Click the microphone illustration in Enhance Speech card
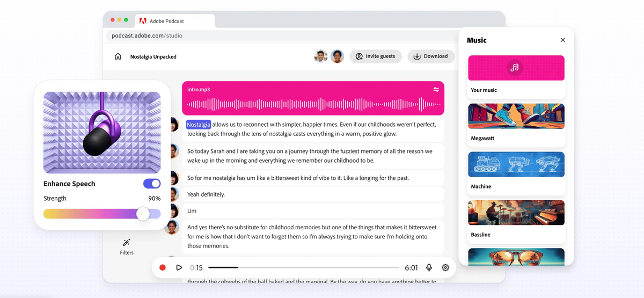Viewport: 644px width, 298px height. tap(102, 133)
